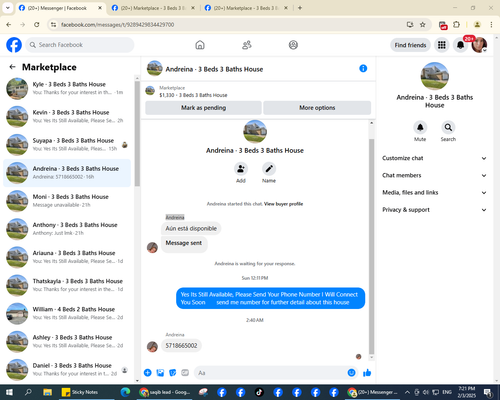500x400 pixels.
Task: Go back from Marketplace chats using arrow
Action: coord(12,67)
